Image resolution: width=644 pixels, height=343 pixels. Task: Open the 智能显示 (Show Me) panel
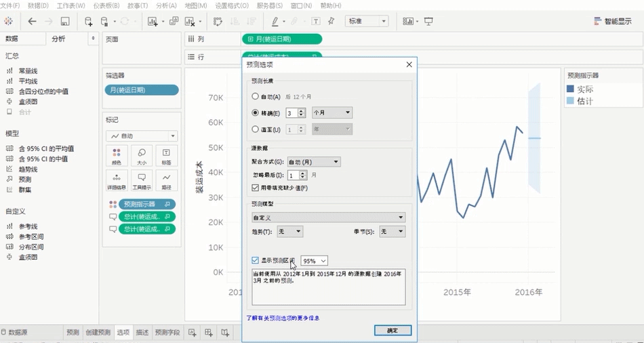(616, 21)
